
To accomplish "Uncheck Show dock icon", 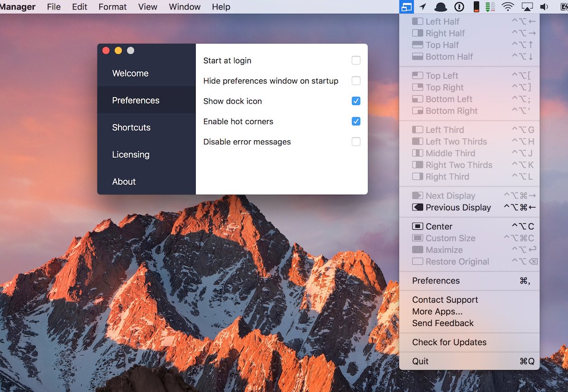I will pos(355,101).
